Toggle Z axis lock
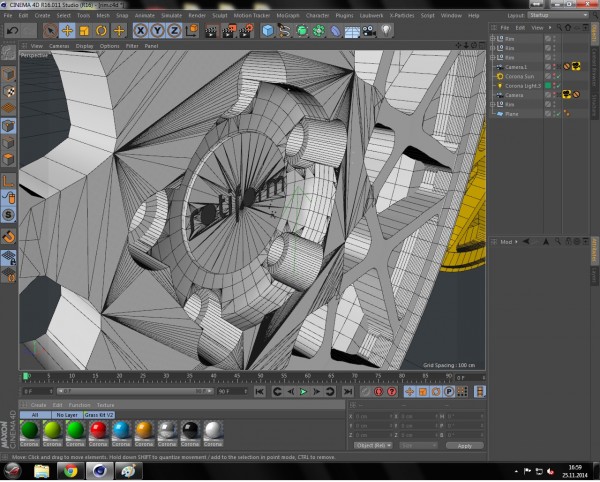The height and width of the screenshot is (482, 600). pos(174,31)
